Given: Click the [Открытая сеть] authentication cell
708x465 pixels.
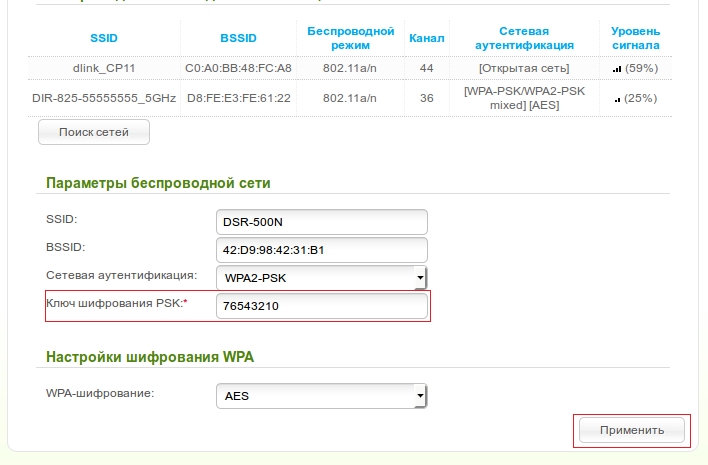Looking at the screenshot, I should 524,68.
